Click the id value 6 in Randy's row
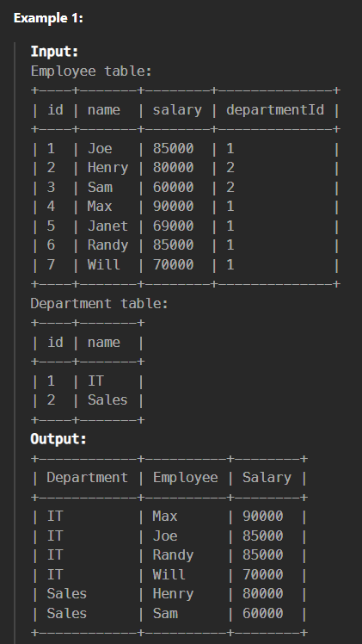 51,245
